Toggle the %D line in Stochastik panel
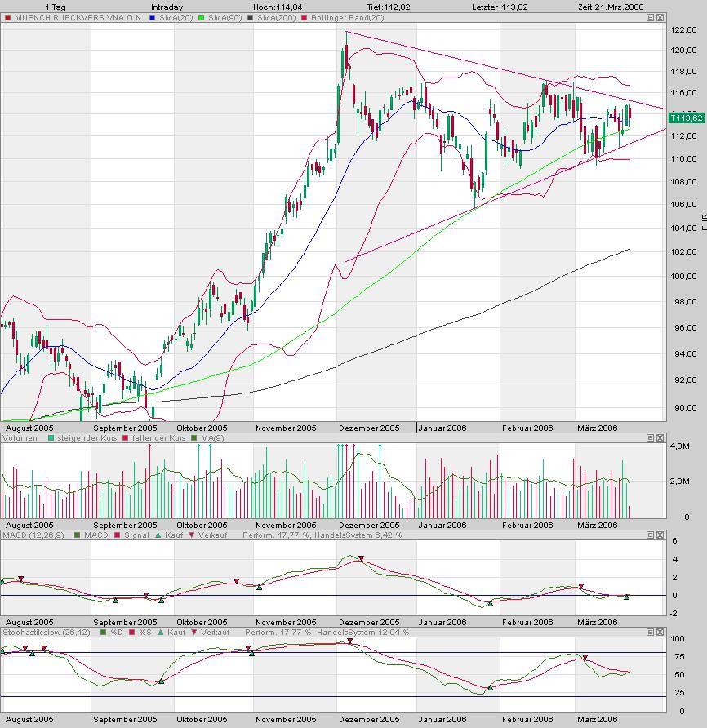The width and height of the screenshot is (707, 728). click(x=112, y=633)
